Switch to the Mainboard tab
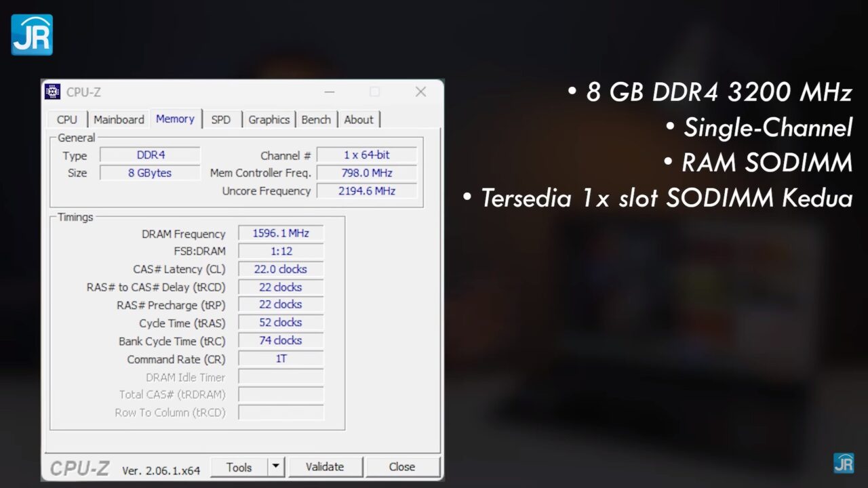Viewport: 868px width, 488px height. [x=119, y=119]
